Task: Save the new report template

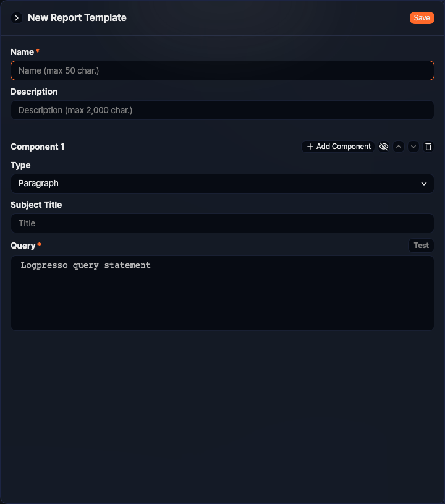Action: click(422, 17)
